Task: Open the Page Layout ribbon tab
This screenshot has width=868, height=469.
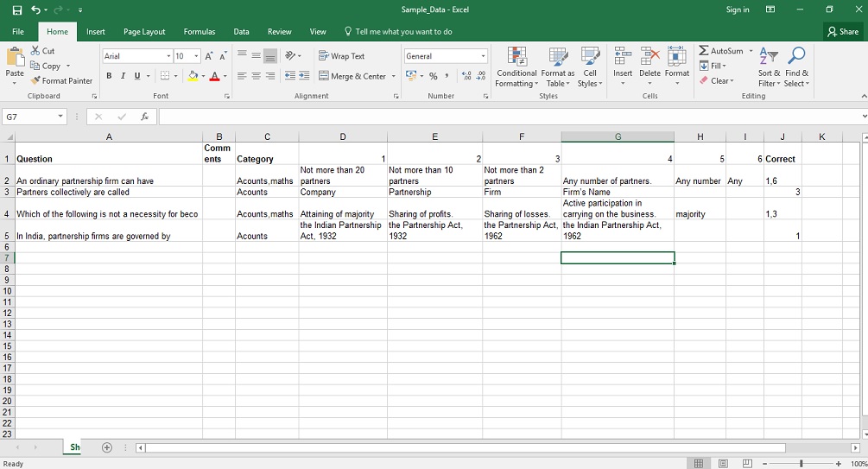Action: coord(144,32)
